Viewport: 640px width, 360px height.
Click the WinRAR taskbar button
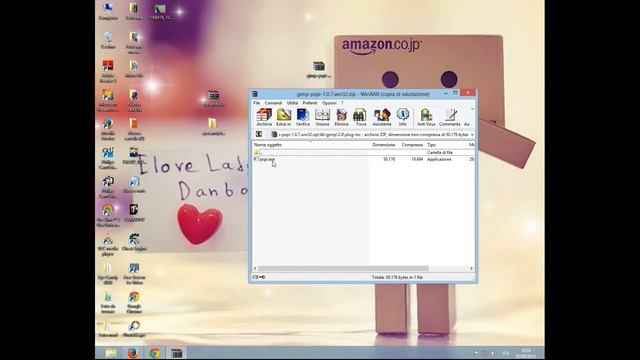coord(176,353)
